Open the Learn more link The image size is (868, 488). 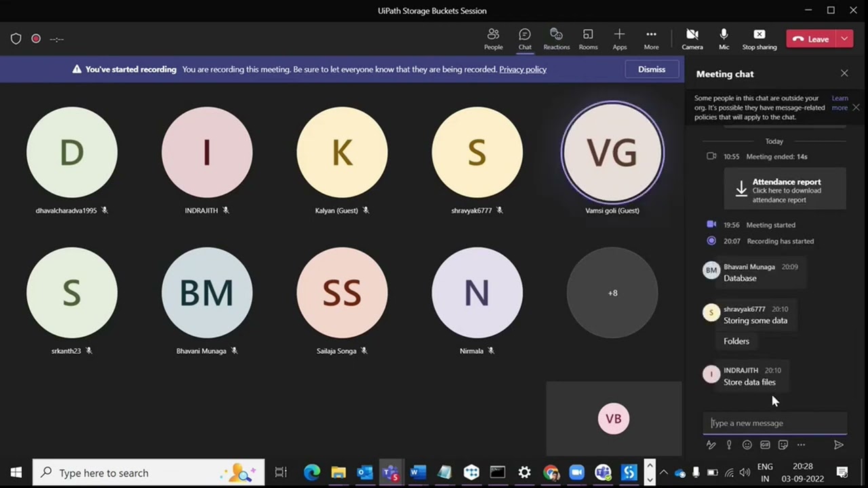pos(840,103)
